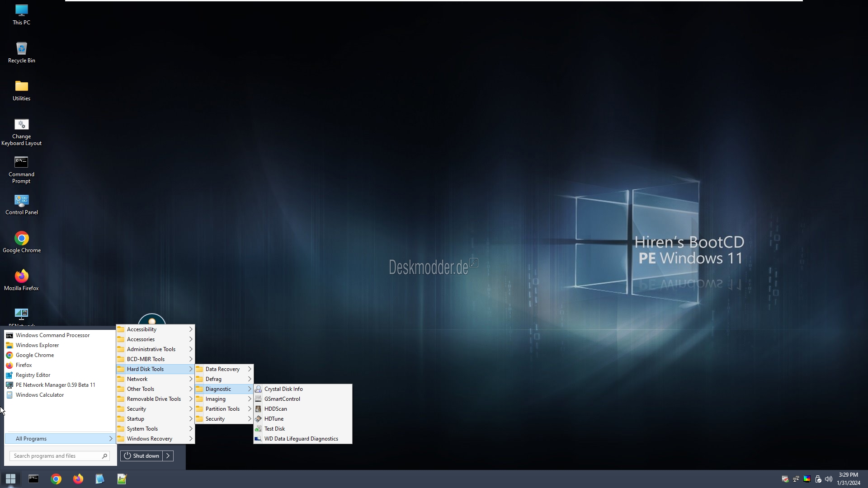
Task: Open HDTune from the Diagnostic submenu
Action: click(x=303, y=419)
